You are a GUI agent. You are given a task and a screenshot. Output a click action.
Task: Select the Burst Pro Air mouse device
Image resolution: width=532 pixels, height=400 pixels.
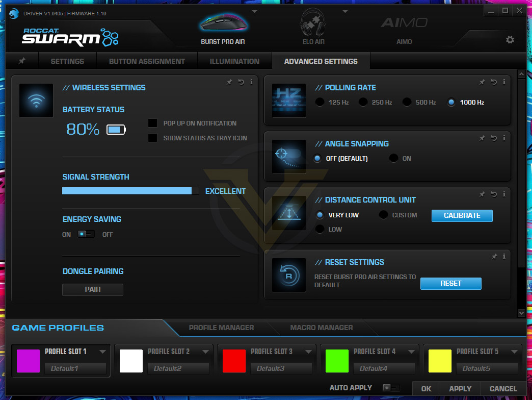tap(223, 29)
